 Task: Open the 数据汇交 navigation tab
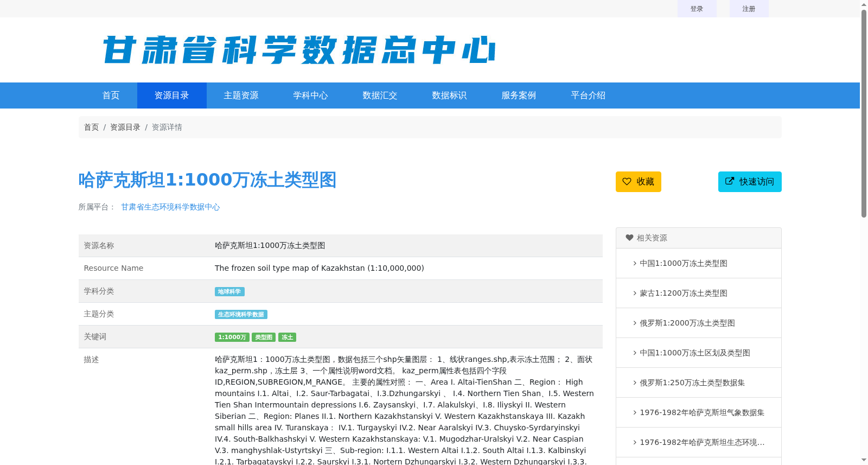[x=380, y=95]
